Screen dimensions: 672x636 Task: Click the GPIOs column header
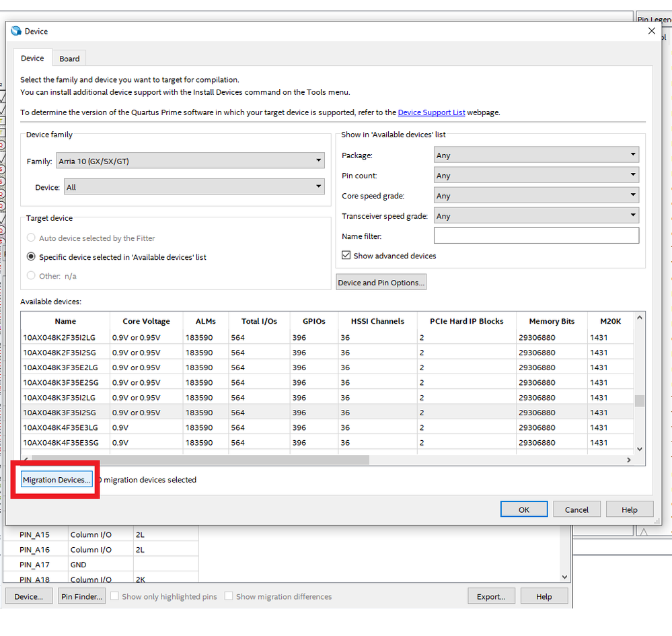pyautogui.click(x=313, y=321)
